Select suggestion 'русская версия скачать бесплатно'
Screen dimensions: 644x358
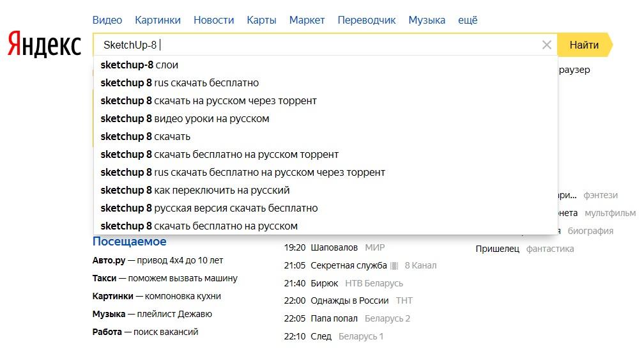coord(326,208)
